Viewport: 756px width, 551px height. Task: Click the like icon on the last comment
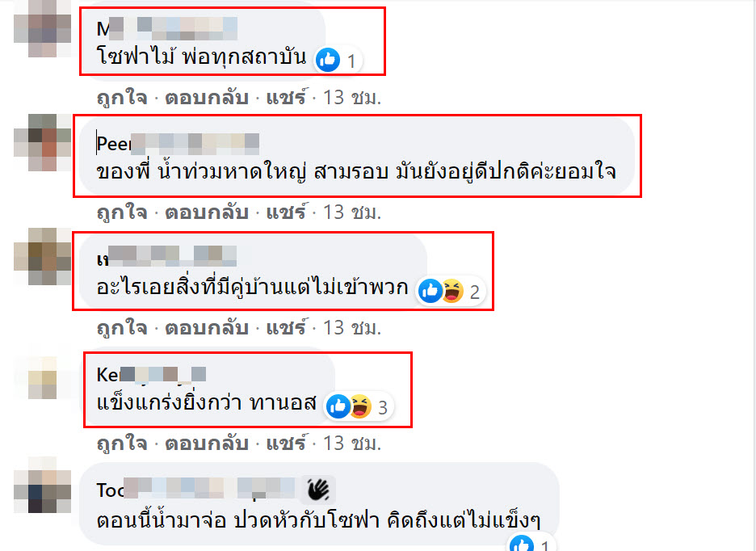(x=522, y=545)
